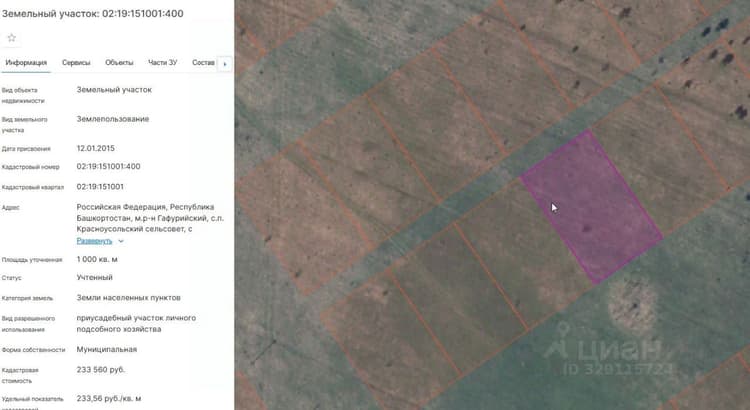The image size is (750, 410).
Task: Select status value Учтенный
Action: 95,277
